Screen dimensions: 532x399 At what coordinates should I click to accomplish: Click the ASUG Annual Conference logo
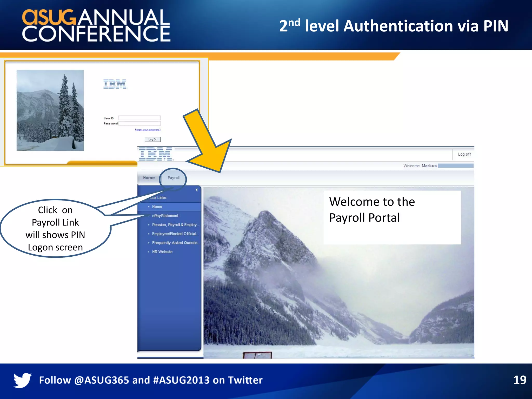[x=96, y=25]
